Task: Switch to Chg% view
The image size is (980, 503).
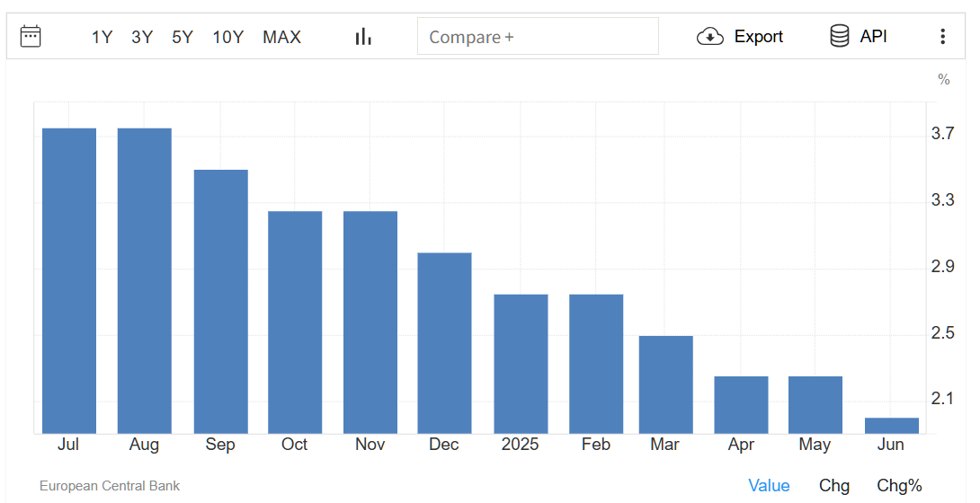Action: point(899,486)
